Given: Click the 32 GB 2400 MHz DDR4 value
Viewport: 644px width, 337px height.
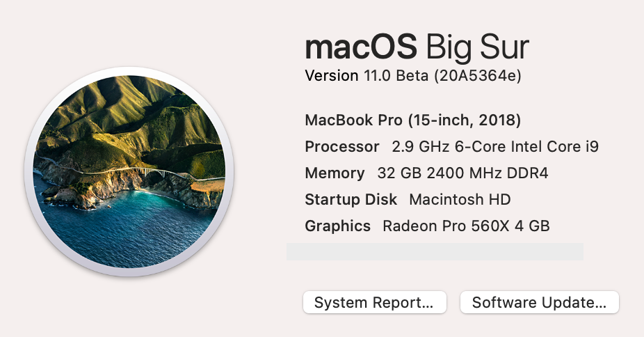Looking at the screenshot, I should click(462, 173).
